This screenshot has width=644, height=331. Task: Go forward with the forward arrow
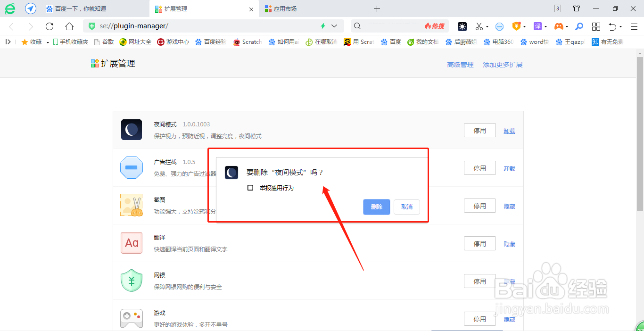click(31, 26)
